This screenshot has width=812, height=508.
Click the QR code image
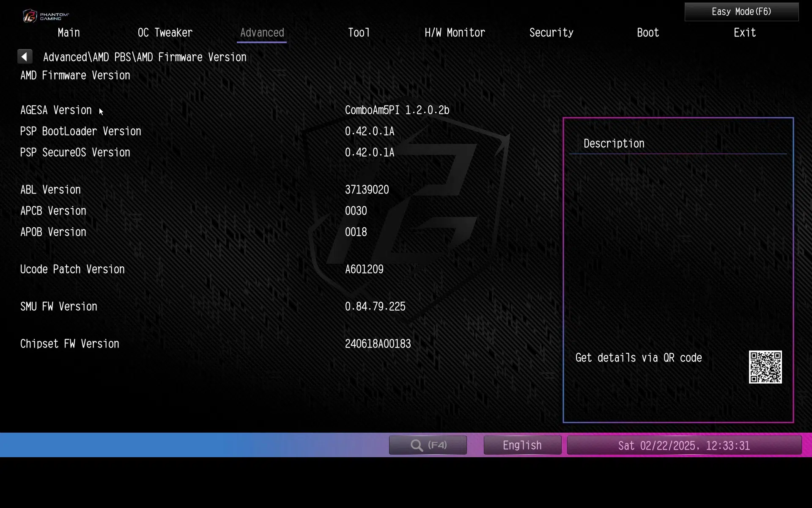765,367
